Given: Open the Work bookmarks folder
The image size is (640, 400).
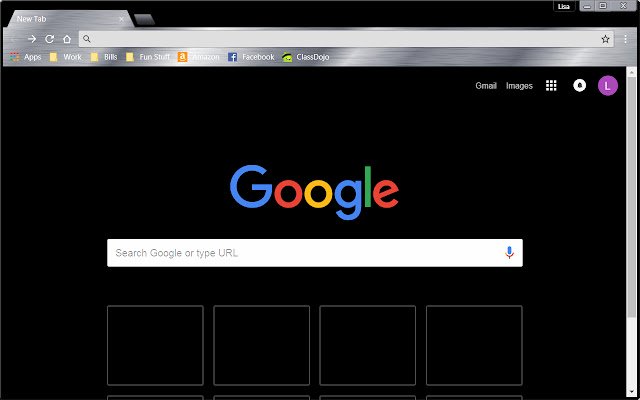Looking at the screenshot, I should (65, 57).
